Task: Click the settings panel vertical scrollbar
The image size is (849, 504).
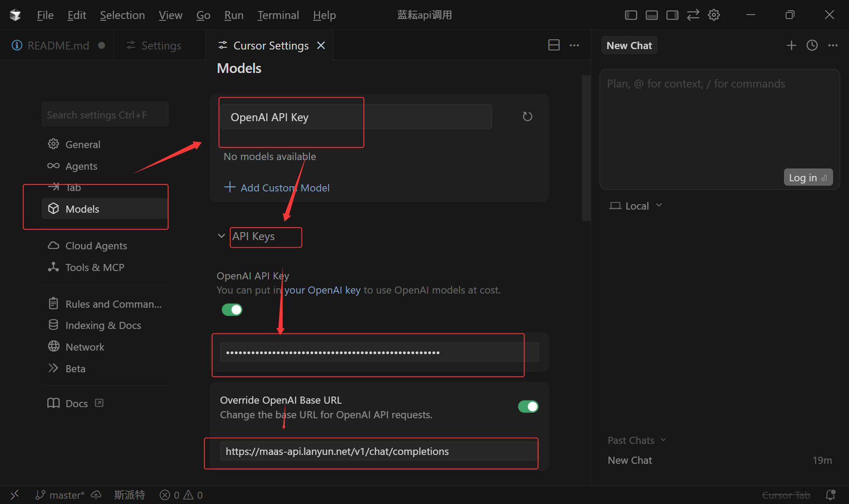Action: pos(586,148)
